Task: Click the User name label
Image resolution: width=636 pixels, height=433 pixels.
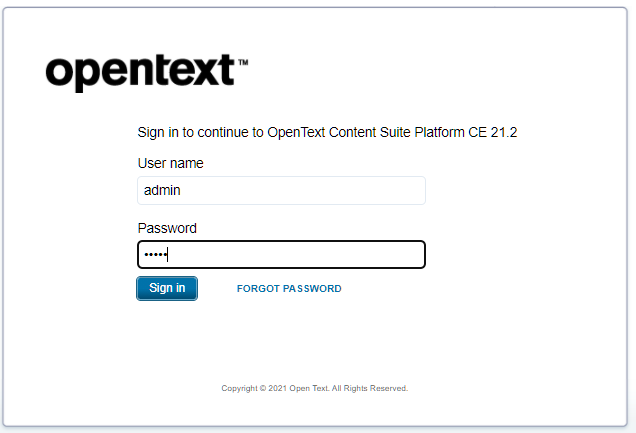Action: click(170, 163)
